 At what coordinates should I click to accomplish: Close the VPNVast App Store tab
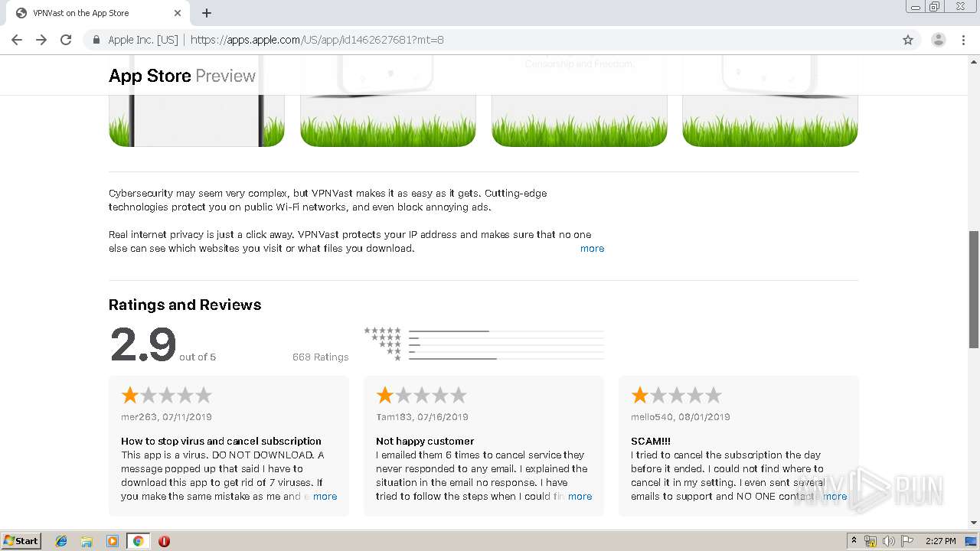(178, 13)
